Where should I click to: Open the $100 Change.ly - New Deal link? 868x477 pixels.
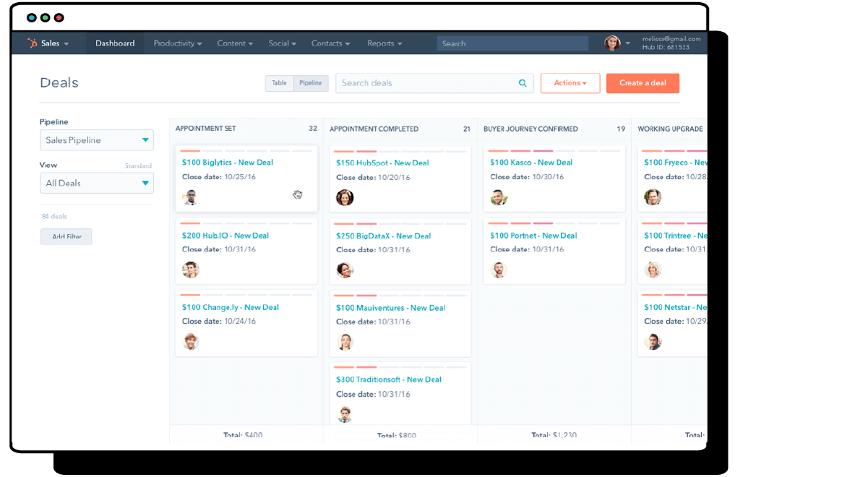(231, 307)
